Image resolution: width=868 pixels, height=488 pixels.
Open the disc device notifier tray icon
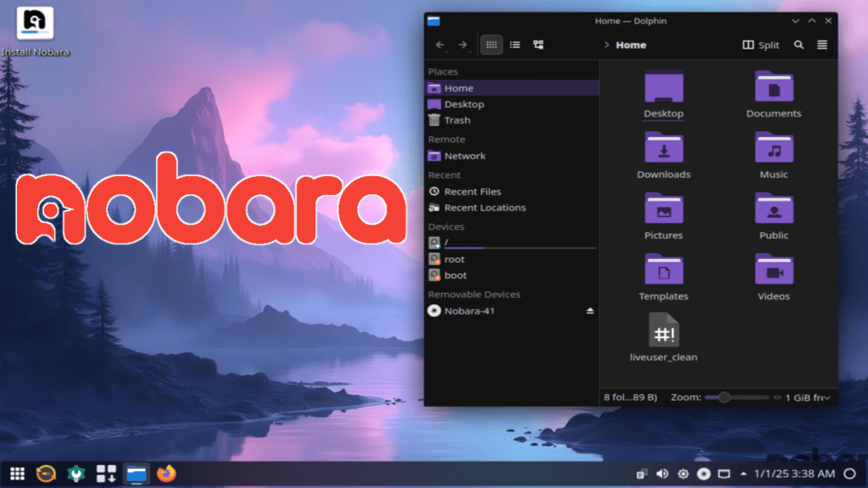(704, 474)
